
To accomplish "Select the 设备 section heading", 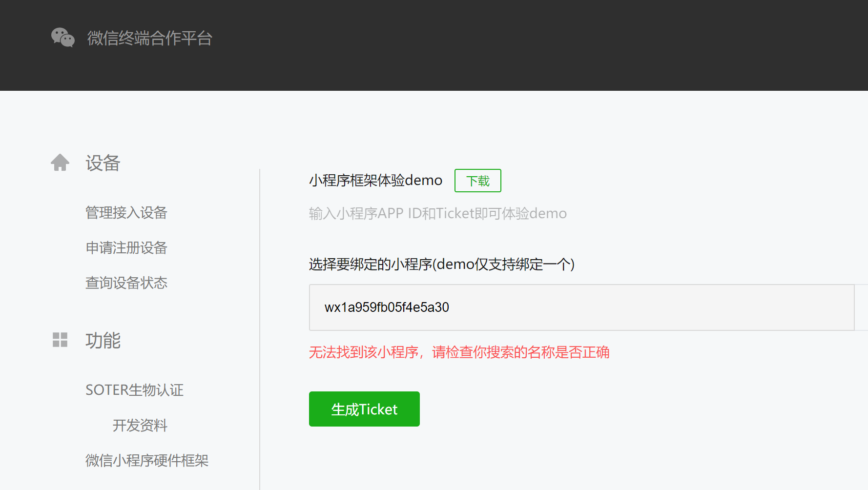I will click(x=103, y=163).
